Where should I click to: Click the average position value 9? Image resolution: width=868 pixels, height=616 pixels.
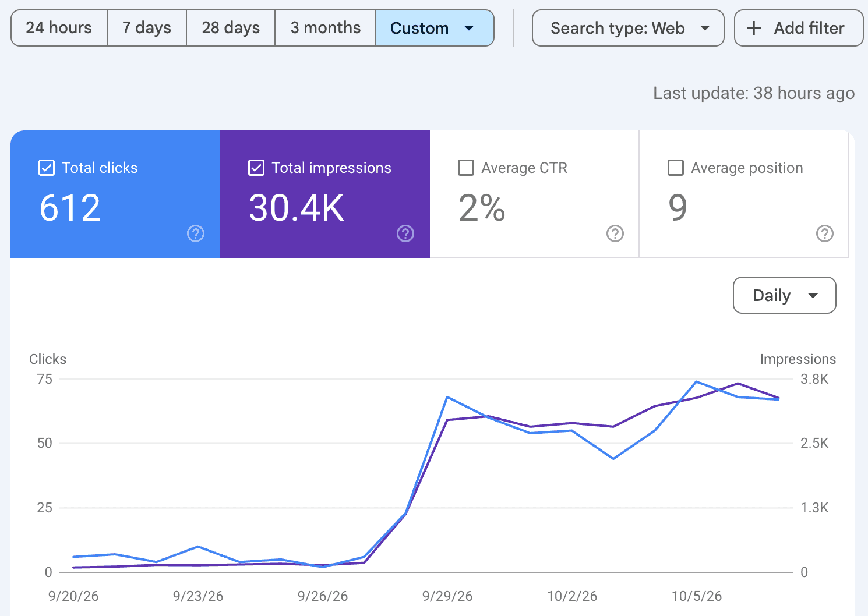(x=678, y=208)
